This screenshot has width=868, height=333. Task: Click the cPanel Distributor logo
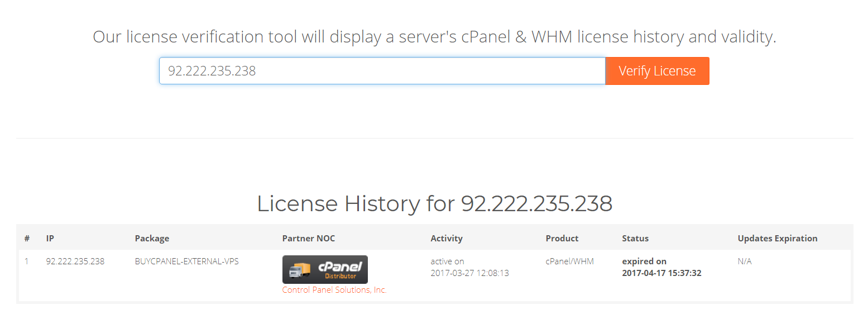pos(325,269)
